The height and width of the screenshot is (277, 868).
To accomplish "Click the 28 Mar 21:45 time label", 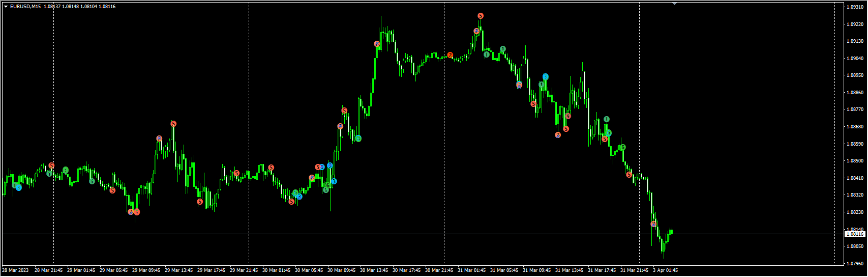I will coord(49,270).
